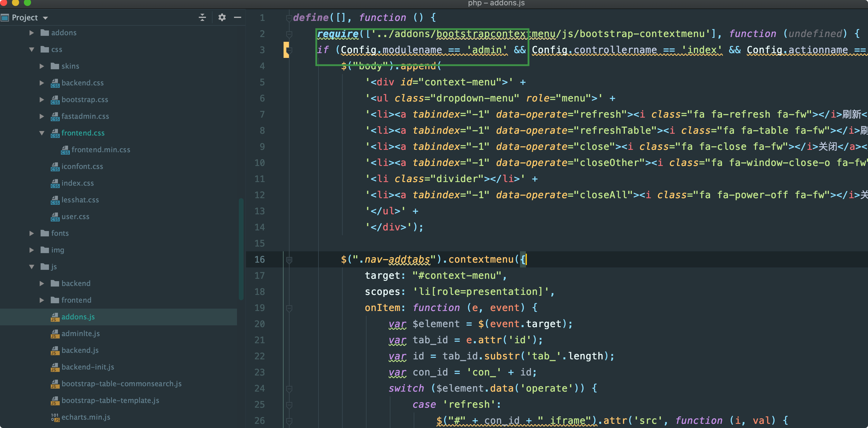Click the user.css file icon
Viewport: 868px width, 428px height.
(x=55, y=217)
